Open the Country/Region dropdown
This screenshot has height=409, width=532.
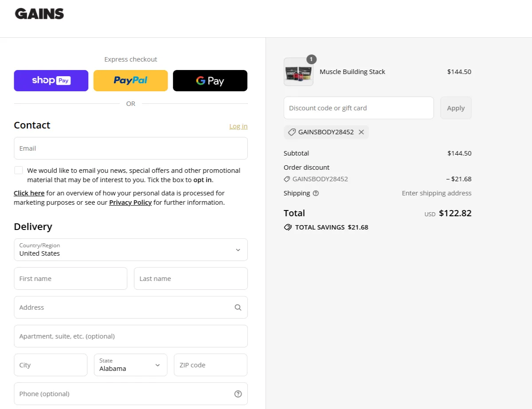point(131,250)
